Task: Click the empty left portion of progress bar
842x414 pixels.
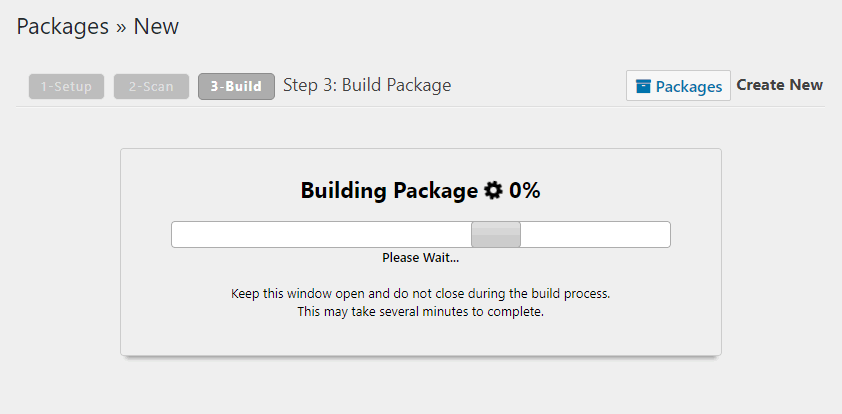Action: pos(320,234)
